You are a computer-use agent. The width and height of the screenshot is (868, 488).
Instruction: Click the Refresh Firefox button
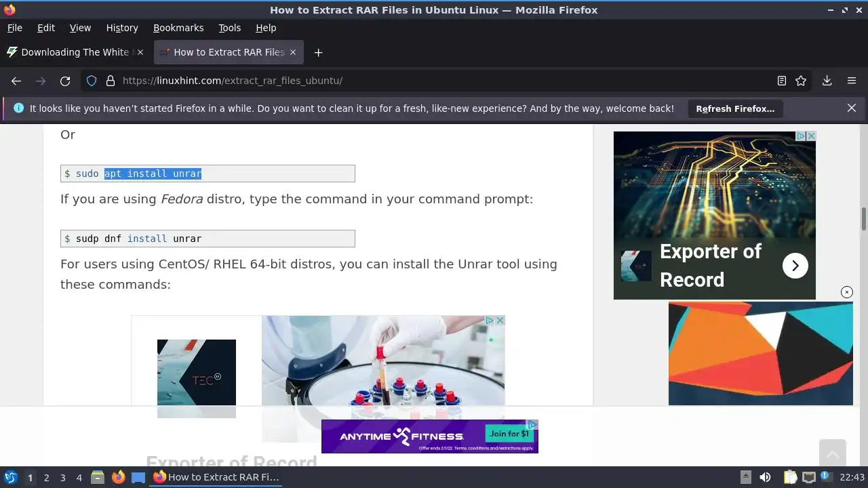coord(735,108)
